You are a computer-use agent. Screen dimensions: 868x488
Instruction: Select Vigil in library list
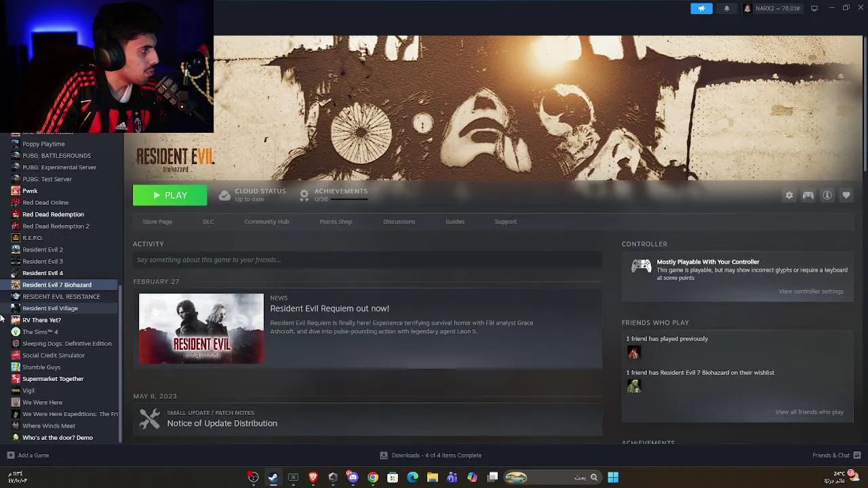pos(28,390)
